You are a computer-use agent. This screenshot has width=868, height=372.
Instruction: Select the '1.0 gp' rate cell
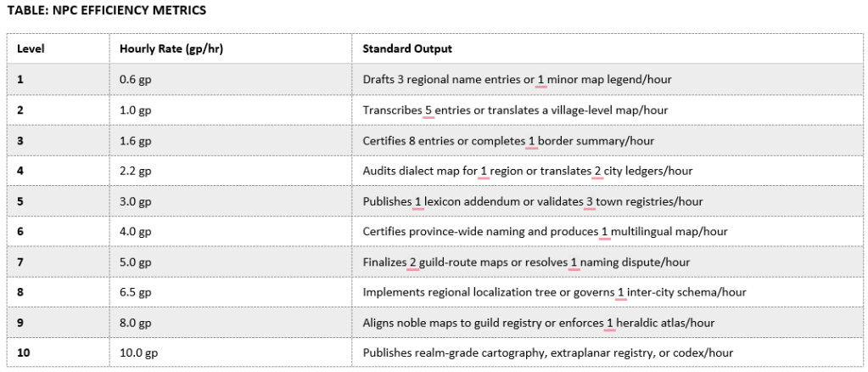click(x=136, y=110)
